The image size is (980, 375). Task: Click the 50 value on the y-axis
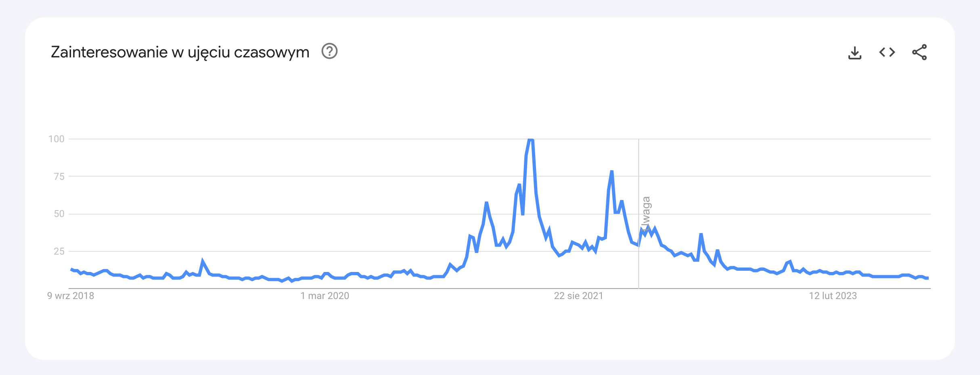click(x=59, y=214)
